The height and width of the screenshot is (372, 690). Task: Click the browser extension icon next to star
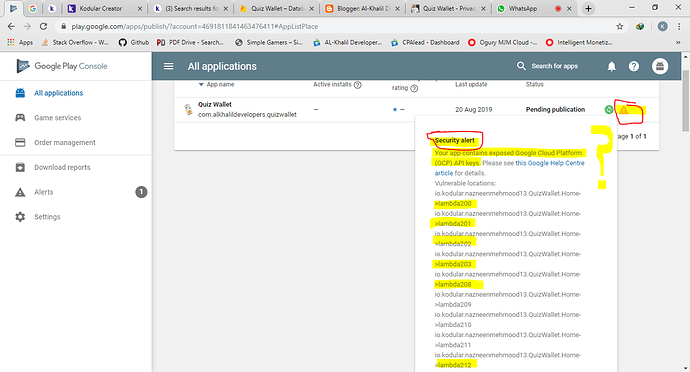tap(640, 26)
